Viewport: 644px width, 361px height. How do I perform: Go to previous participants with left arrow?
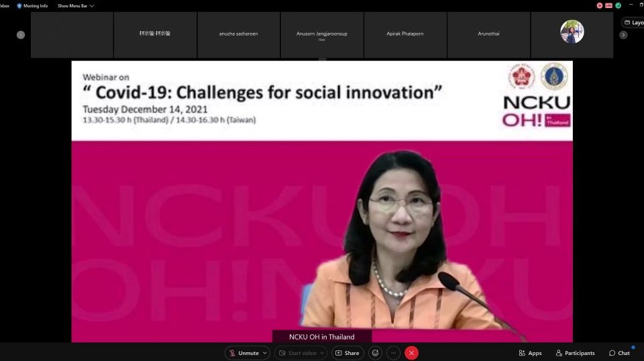(21, 35)
